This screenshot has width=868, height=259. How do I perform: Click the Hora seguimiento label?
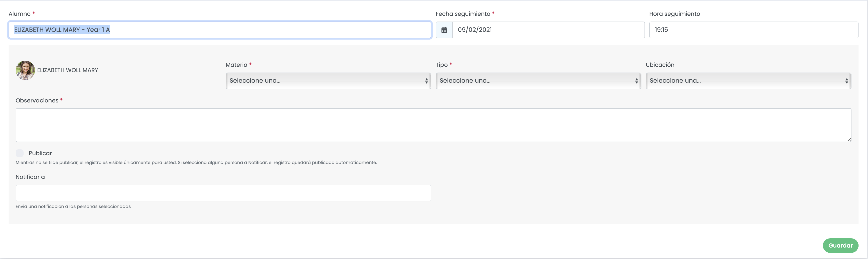[x=674, y=14]
